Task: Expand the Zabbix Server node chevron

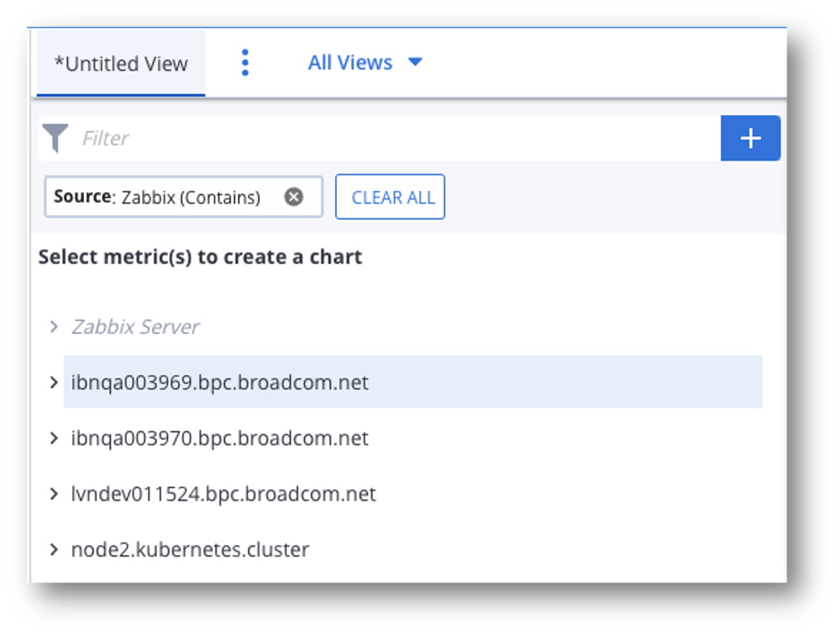Action: click(54, 327)
